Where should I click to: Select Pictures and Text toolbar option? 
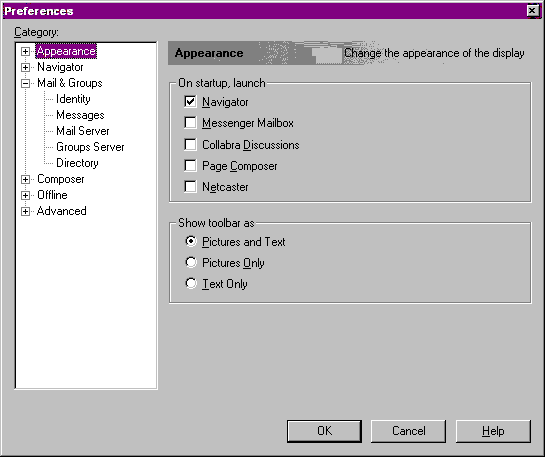pos(191,241)
